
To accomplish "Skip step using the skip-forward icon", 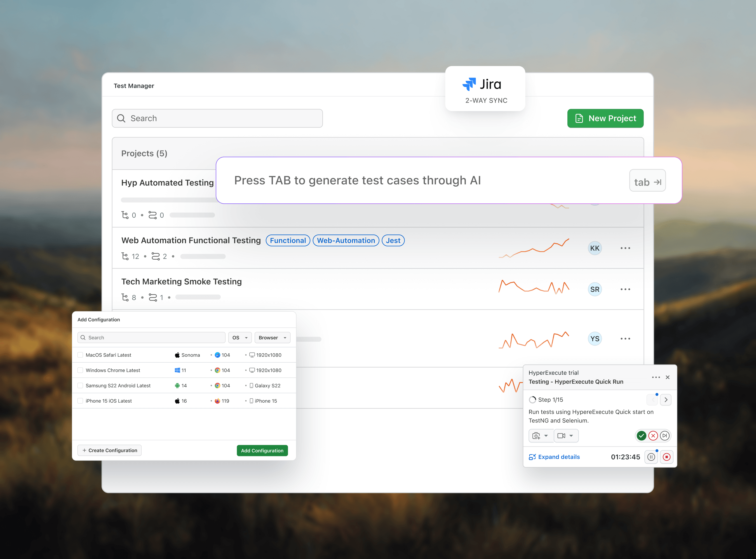I will [x=665, y=436].
